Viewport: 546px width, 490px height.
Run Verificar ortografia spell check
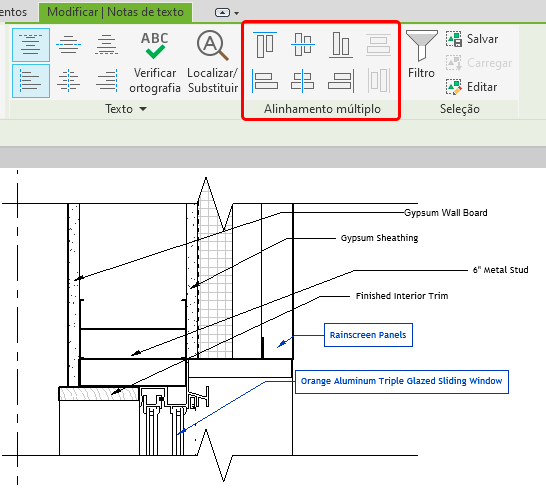155,63
